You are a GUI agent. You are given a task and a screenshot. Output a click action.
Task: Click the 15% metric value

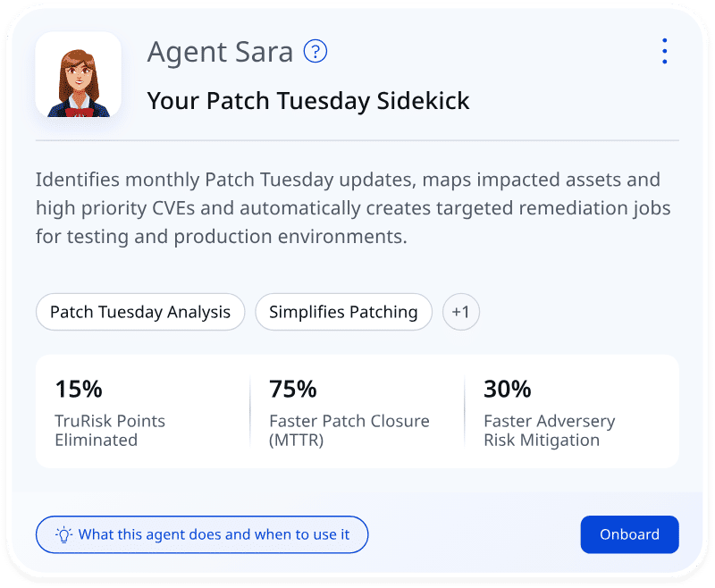(79, 389)
